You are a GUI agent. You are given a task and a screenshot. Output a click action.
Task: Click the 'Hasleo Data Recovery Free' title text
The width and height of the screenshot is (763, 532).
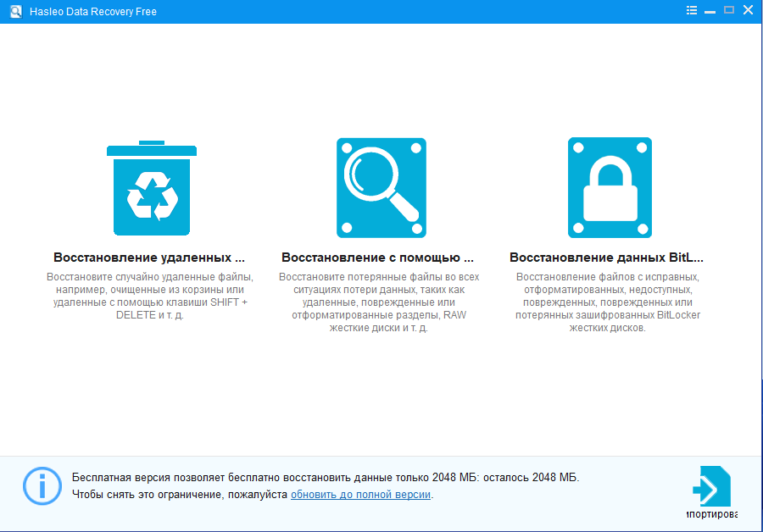(93, 12)
